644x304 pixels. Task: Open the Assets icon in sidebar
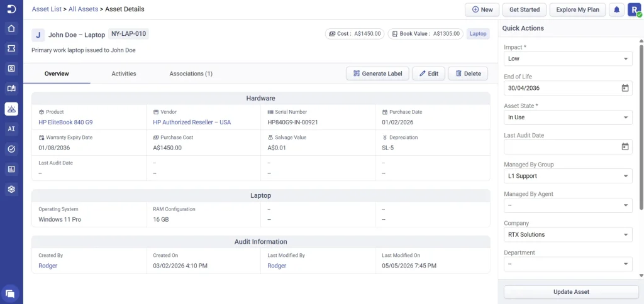[x=11, y=109]
